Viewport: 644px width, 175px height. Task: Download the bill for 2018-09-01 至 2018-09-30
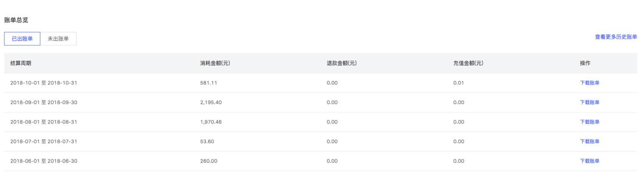(590, 102)
